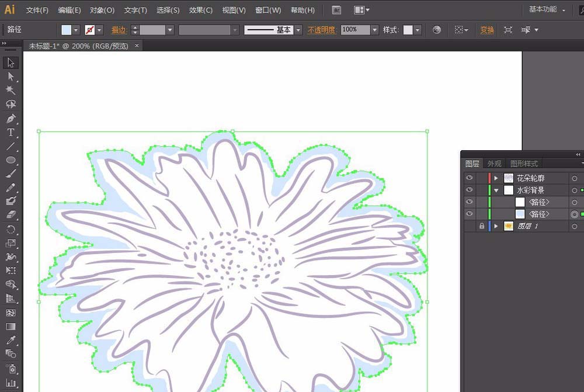Expand the 花朵轮廓 layer
Image resolution: width=584 pixels, height=392 pixels.
(496, 178)
